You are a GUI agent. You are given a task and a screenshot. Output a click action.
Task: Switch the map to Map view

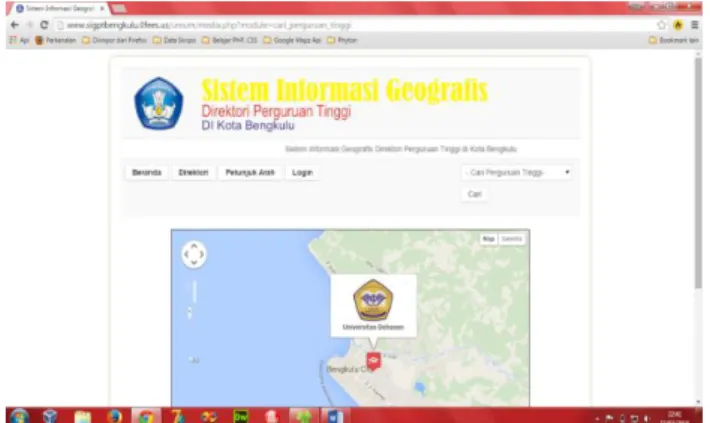(489, 239)
